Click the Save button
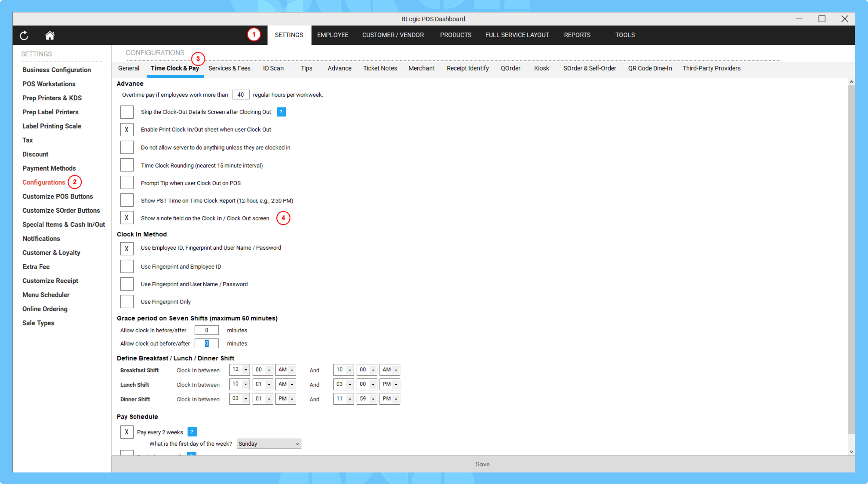 coord(483,464)
